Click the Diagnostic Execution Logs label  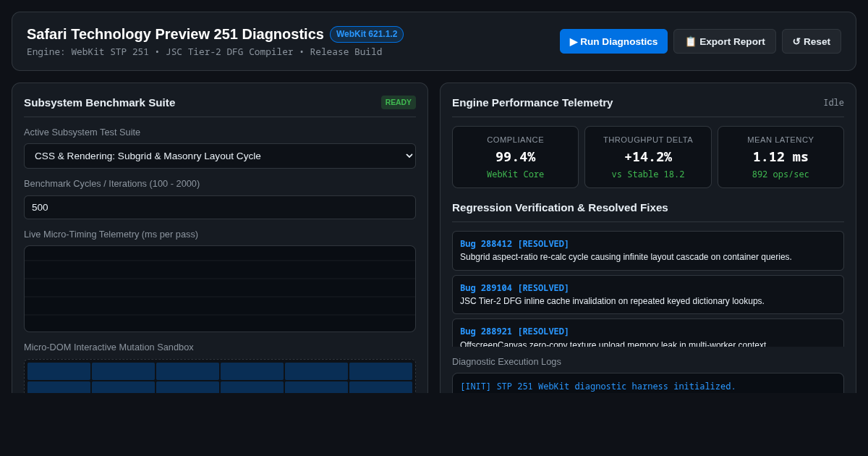click(x=506, y=362)
